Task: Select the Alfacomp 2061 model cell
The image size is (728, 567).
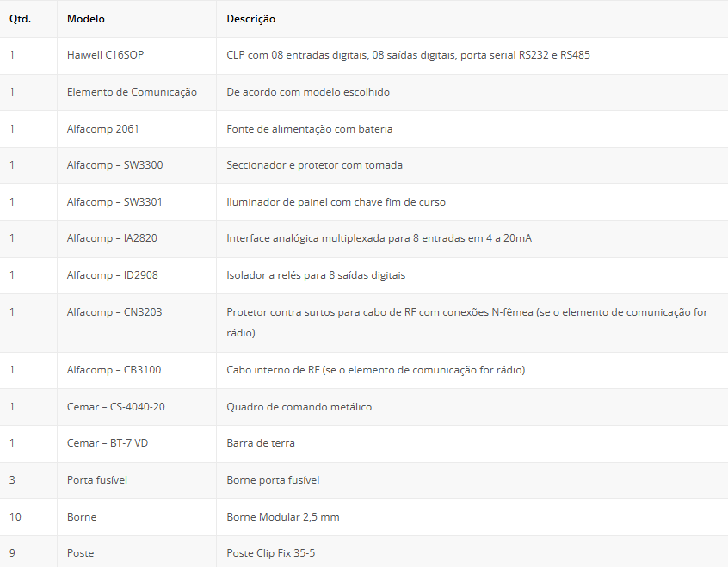Action: [x=103, y=129]
